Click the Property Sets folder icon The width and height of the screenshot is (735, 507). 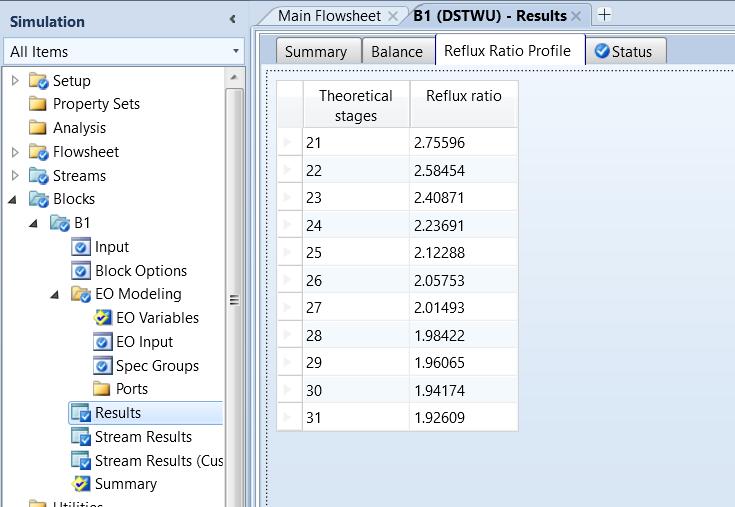point(38,104)
